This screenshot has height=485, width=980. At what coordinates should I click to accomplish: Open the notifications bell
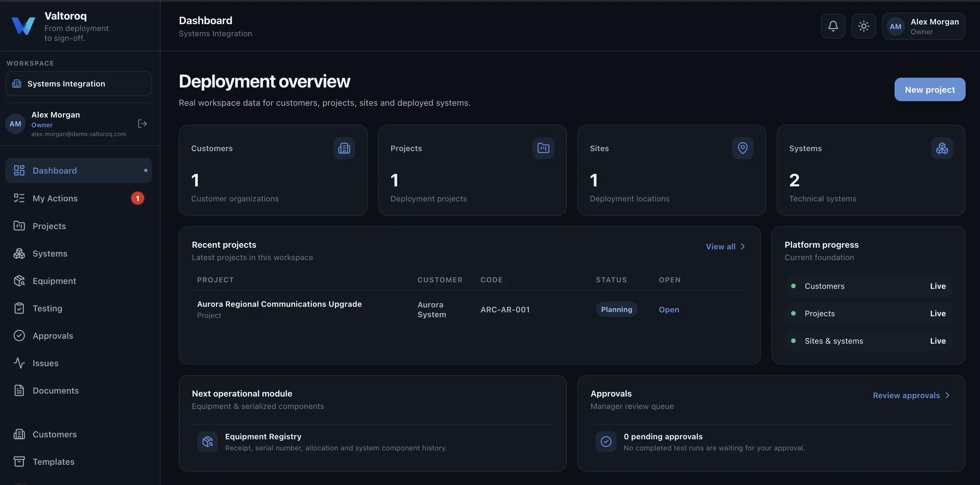point(833,26)
